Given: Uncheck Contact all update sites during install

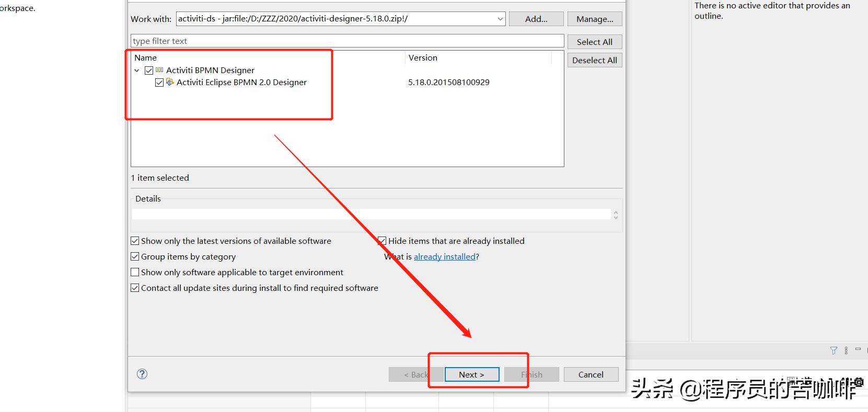Looking at the screenshot, I should [x=135, y=288].
